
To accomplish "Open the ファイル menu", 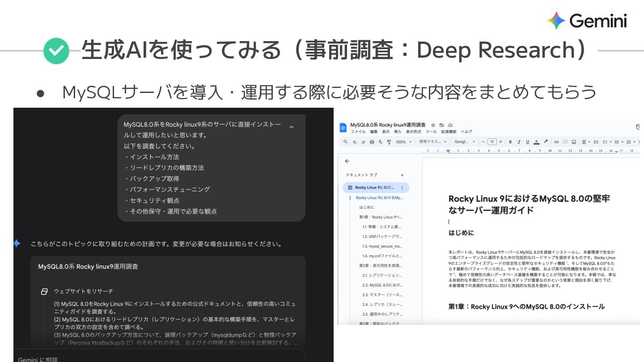I will (x=358, y=132).
